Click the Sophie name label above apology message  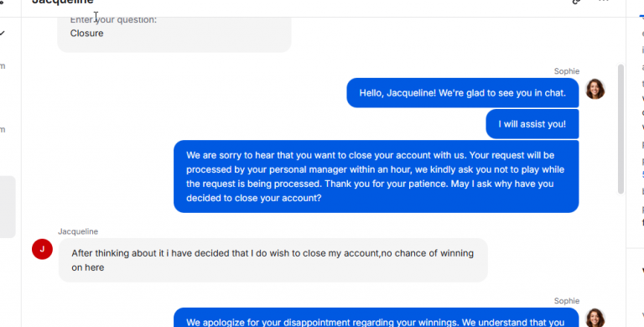coord(566,301)
